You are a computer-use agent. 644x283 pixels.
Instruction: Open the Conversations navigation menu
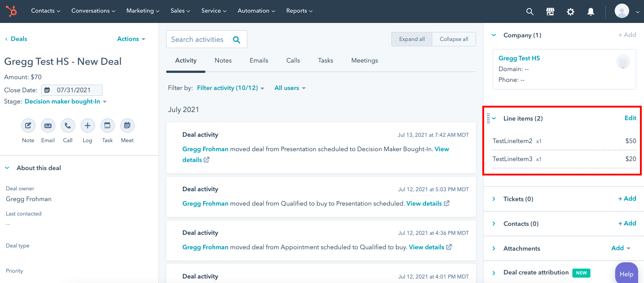click(93, 11)
